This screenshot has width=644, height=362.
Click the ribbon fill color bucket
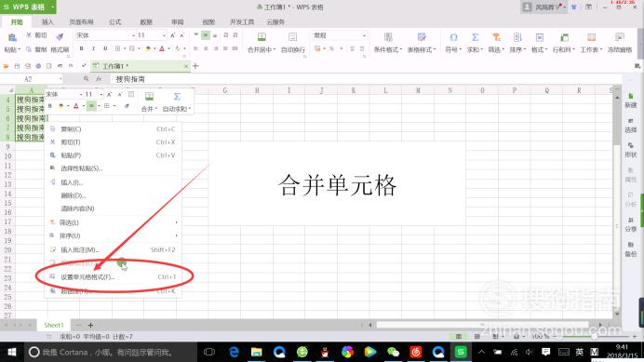click(148, 48)
